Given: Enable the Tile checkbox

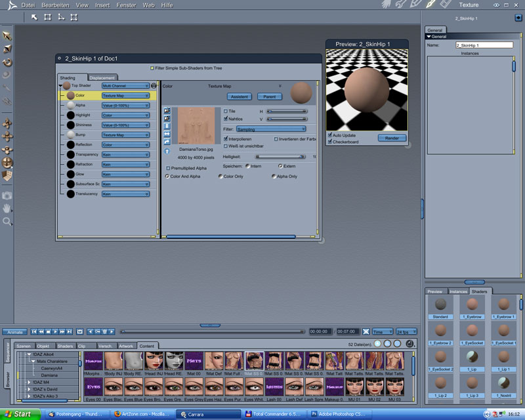Looking at the screenshot, I should [226, 111].
